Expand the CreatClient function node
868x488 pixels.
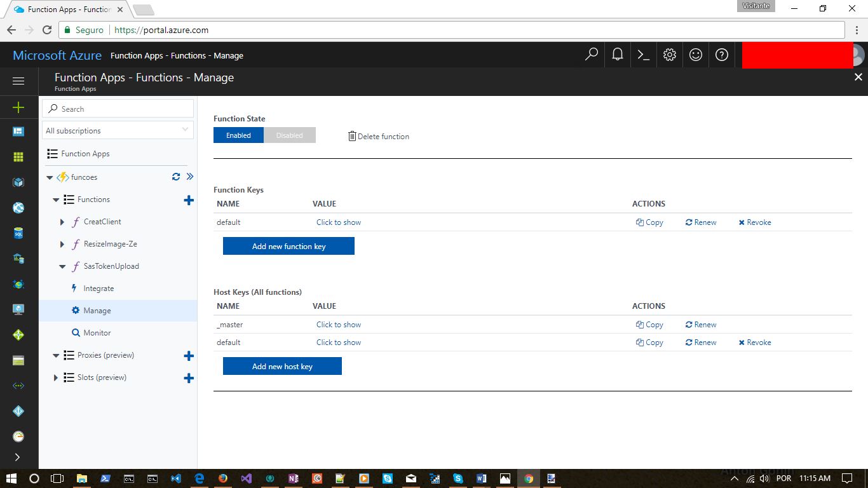point(62,222)
